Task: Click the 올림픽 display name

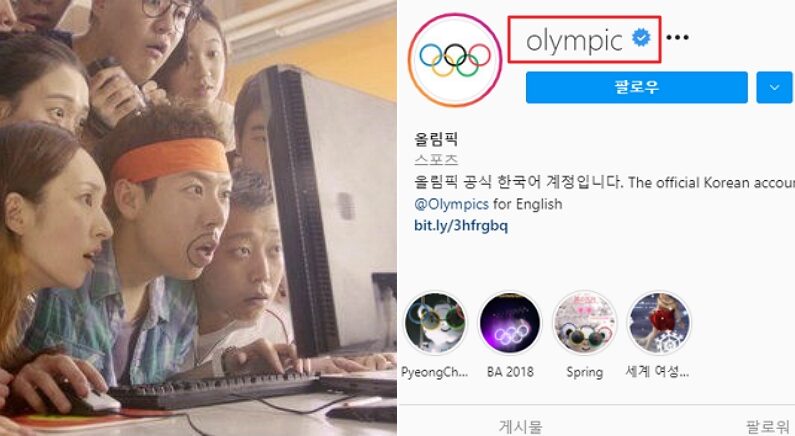Action: click(x=436, y=139)
